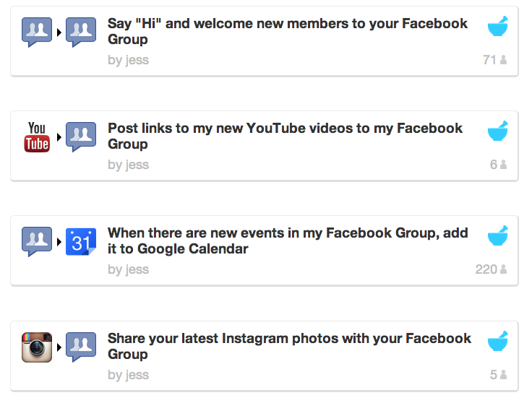Click author 'by jess' on Instagram recipe
The height and width of the screenshot is (403, 532).
point(128,375)
